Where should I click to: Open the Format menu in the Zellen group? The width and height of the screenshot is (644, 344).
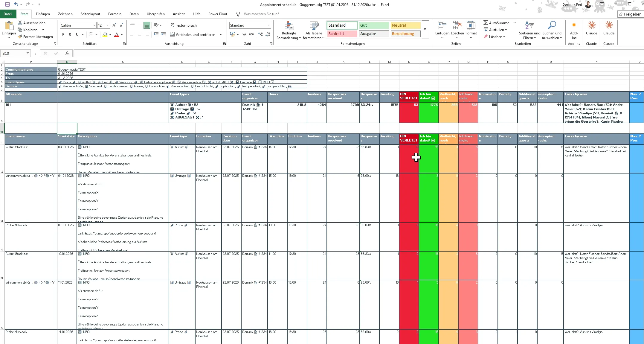click(471, 30)
